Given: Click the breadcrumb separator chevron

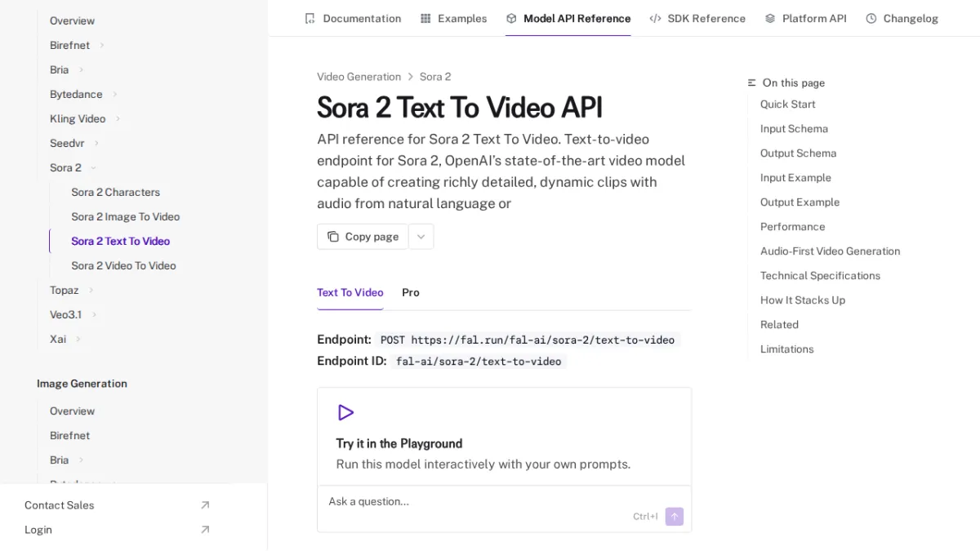Looking at the screenshot, I should coord(411,77).
